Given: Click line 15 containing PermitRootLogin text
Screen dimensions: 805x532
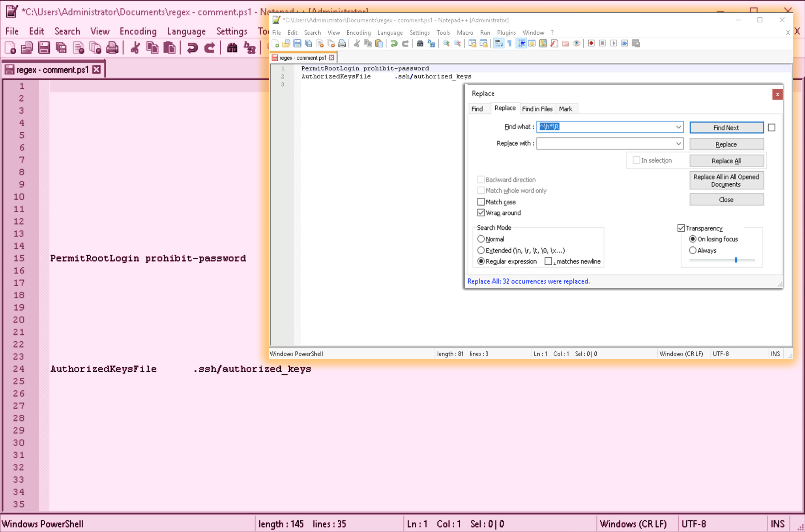Looking at the screenshot, I should (148, 258).
